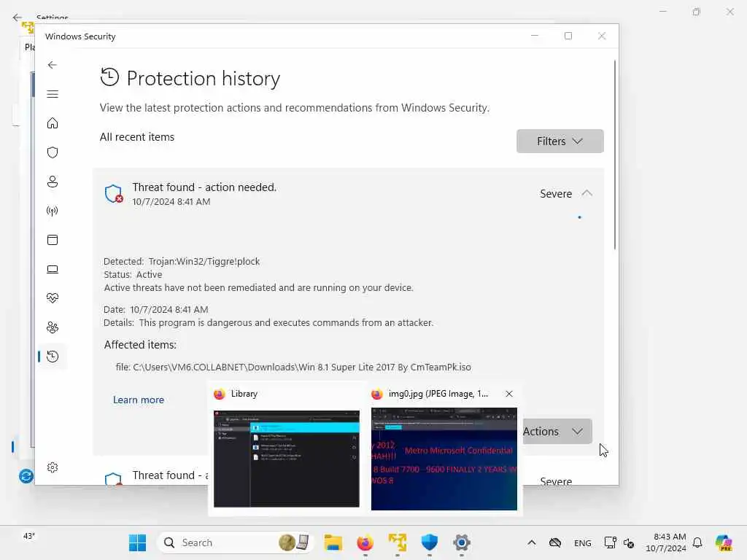
Task: Open Windows Security shield on taskbar
Action: coord(429,542)
